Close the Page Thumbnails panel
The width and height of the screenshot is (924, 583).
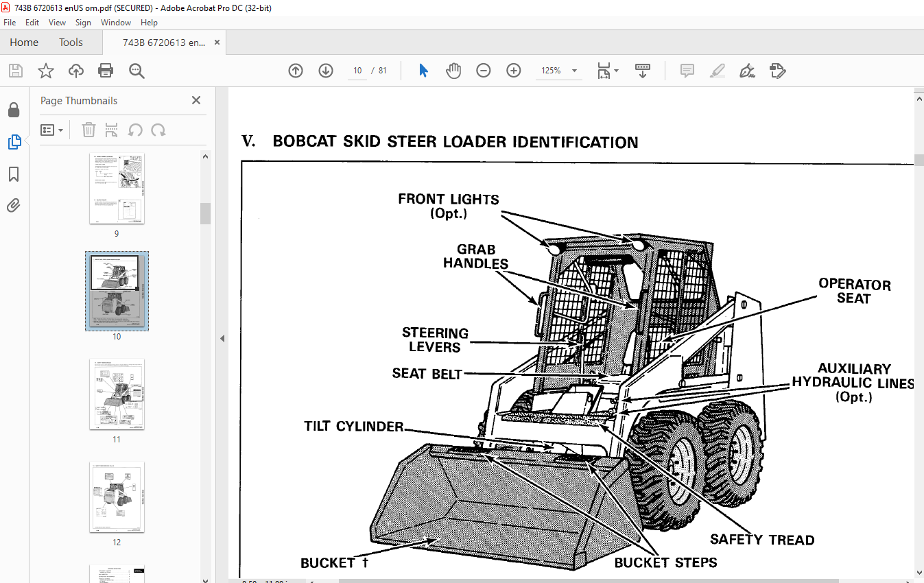click(196, 100)
